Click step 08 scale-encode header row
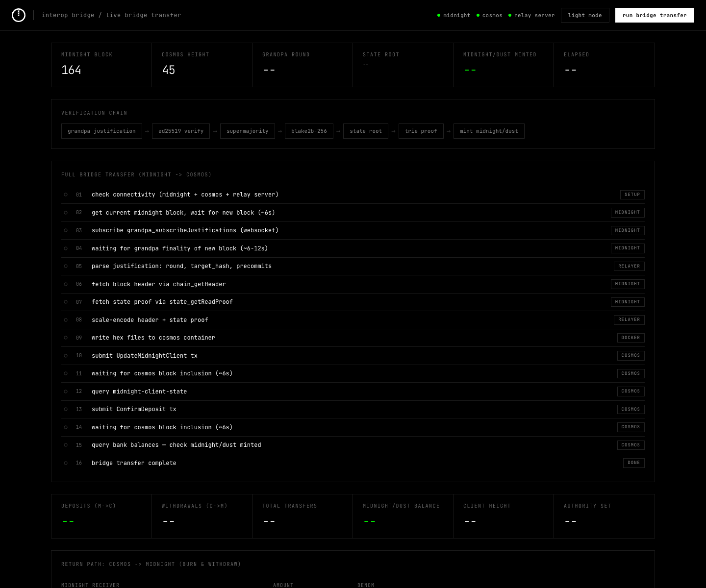Viewport: 706px width, 588px height. (x=353, y=320)
